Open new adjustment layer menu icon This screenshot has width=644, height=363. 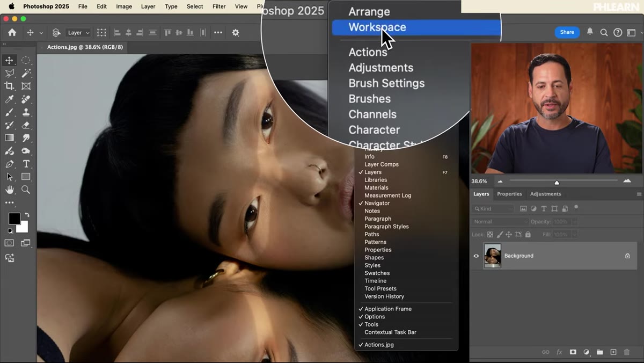pos(587,352)
